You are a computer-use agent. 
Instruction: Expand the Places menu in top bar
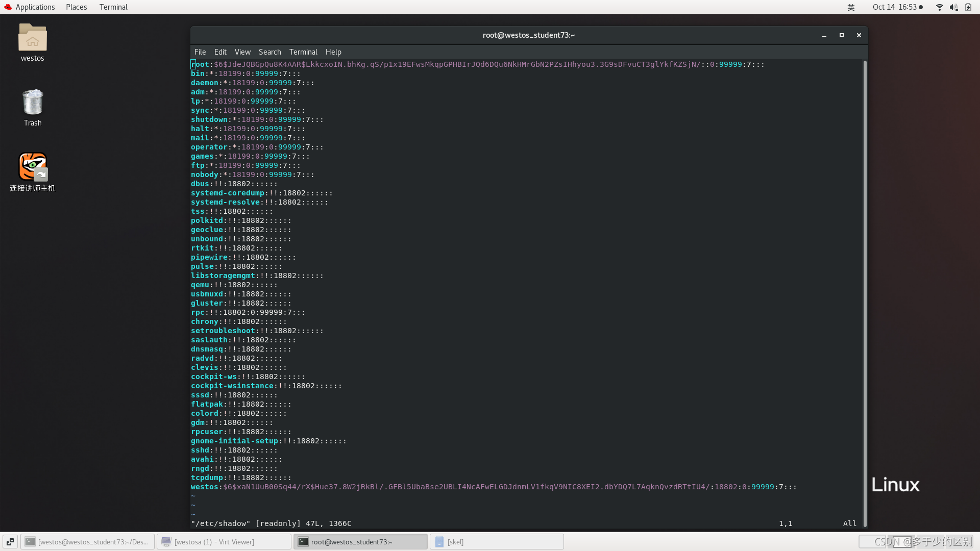tap(76, 7)
